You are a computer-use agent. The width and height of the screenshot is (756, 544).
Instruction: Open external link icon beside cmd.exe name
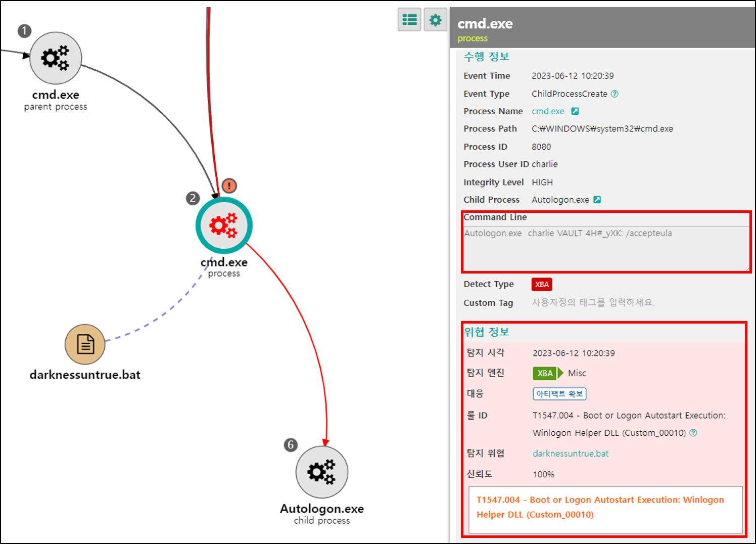pos(575,111)
